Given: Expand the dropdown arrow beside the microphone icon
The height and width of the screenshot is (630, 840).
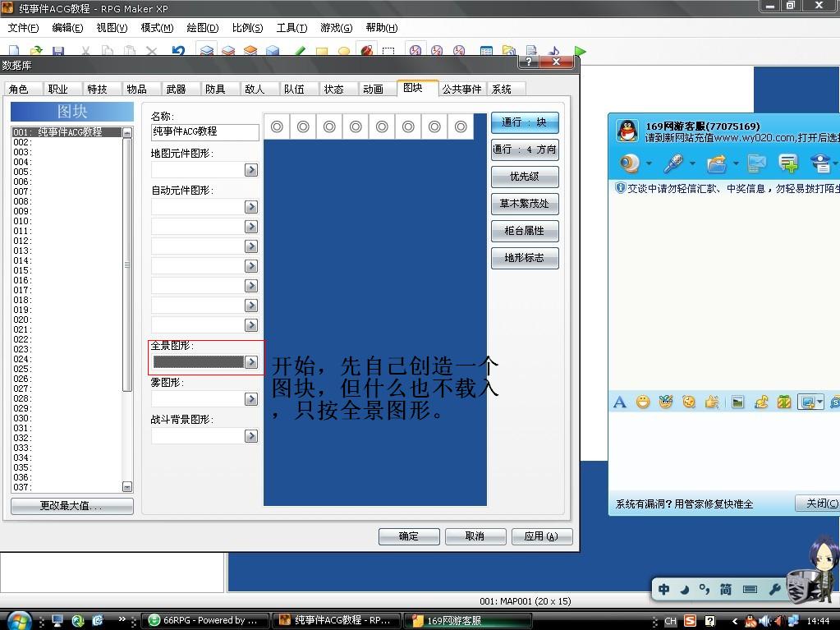Looking at the screenshot, I should point(693,163).
